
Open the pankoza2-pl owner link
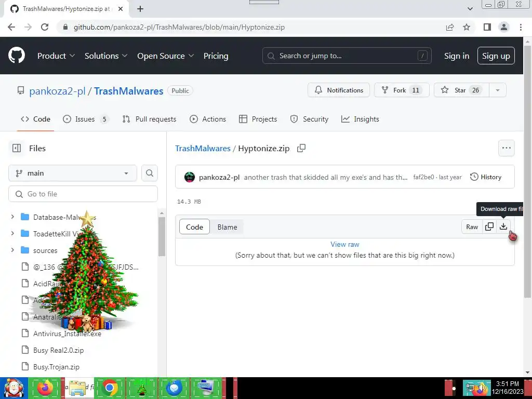click(57, 91)
